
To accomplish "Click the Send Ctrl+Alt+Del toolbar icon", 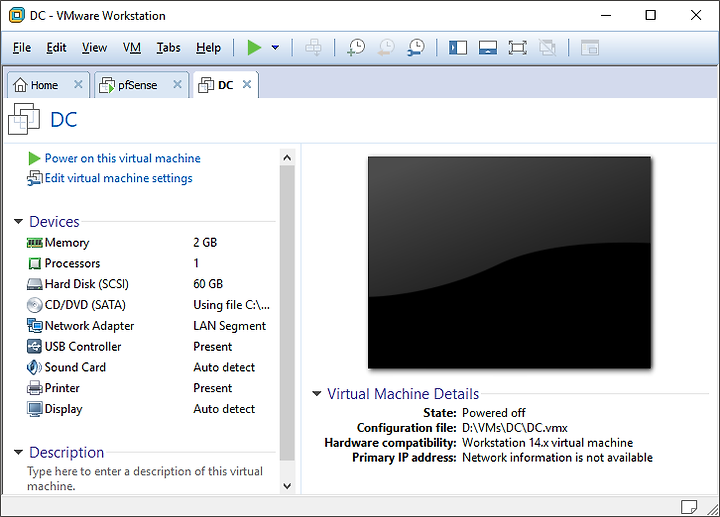I will [x=313, y=47].
